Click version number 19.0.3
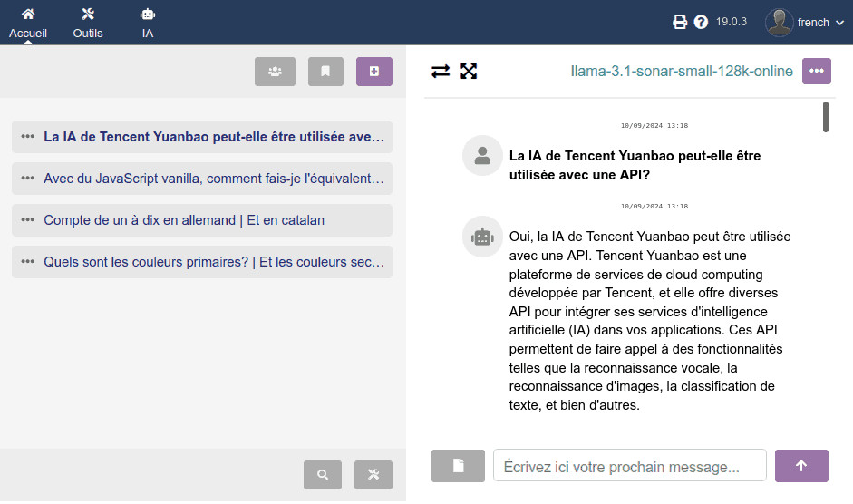This screenshot has height=504, width=853. 732,22
